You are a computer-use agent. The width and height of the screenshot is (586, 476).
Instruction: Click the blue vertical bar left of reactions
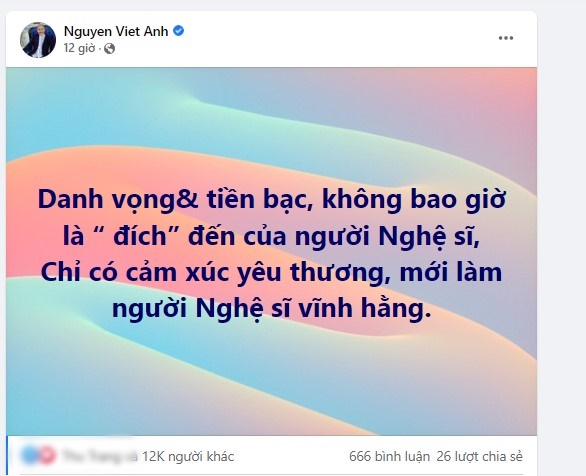7,455
